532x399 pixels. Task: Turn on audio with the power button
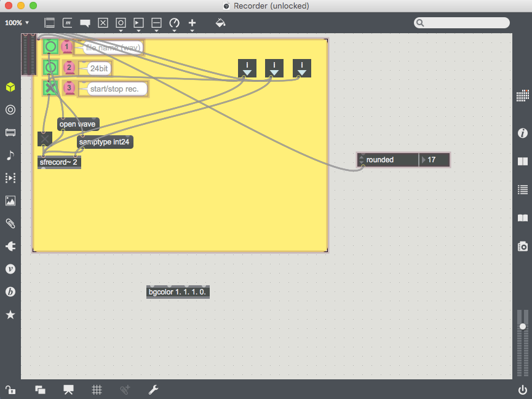tap(522, 389)
